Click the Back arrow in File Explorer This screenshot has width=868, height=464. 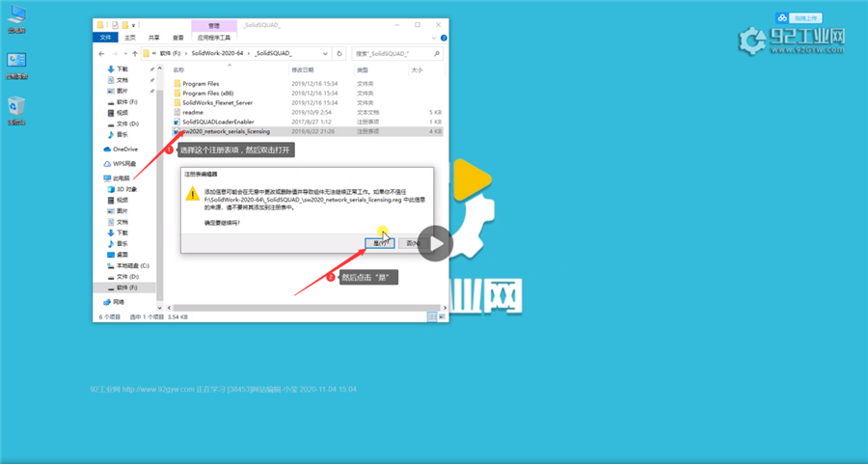coord(101,54)
